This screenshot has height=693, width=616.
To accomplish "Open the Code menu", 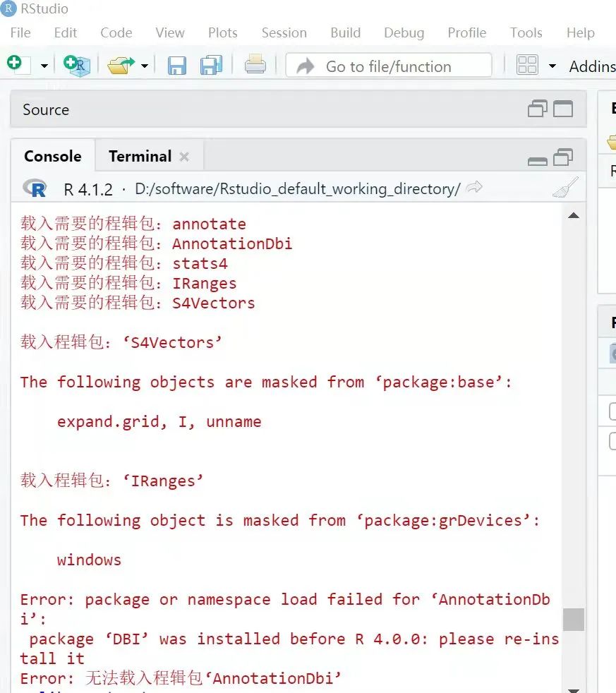I will pos(116,32).
